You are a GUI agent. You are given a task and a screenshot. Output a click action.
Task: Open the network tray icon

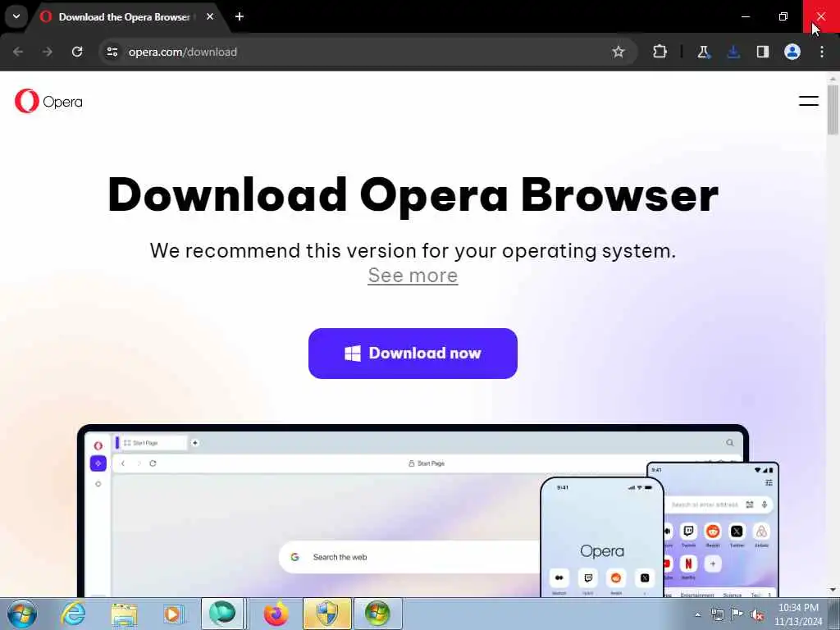tap(717, 614)
